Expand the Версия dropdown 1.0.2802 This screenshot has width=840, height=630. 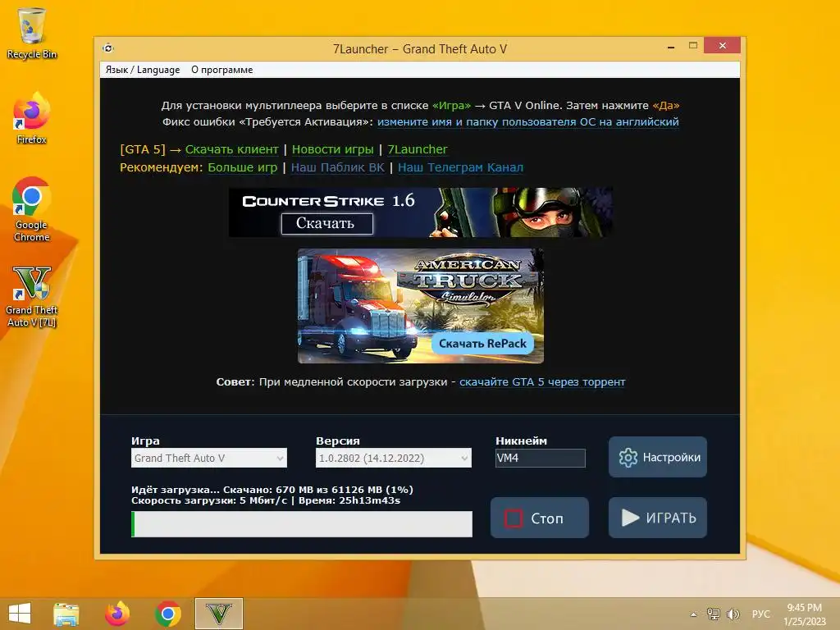[394, 458]
